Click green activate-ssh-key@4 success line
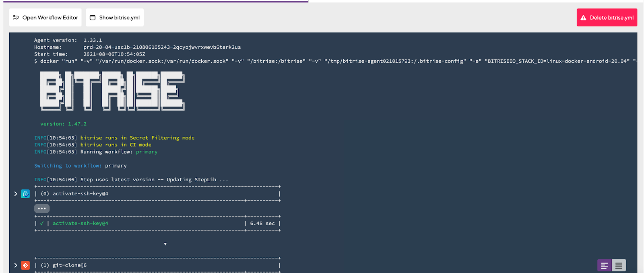The height and width of the screenshot is (273, 644). click(x=80, y=224)
